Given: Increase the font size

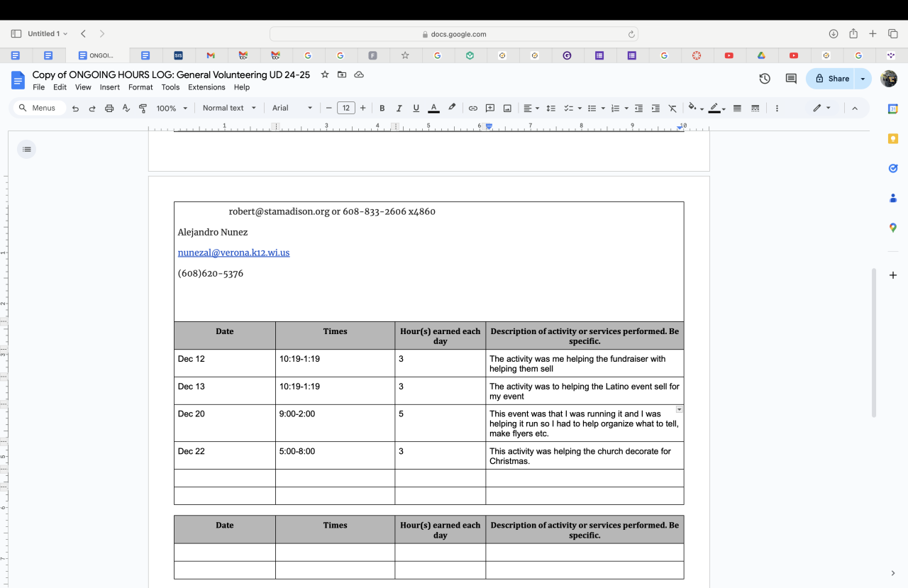Looking at the screenshot, I should [x=363, y=109].
